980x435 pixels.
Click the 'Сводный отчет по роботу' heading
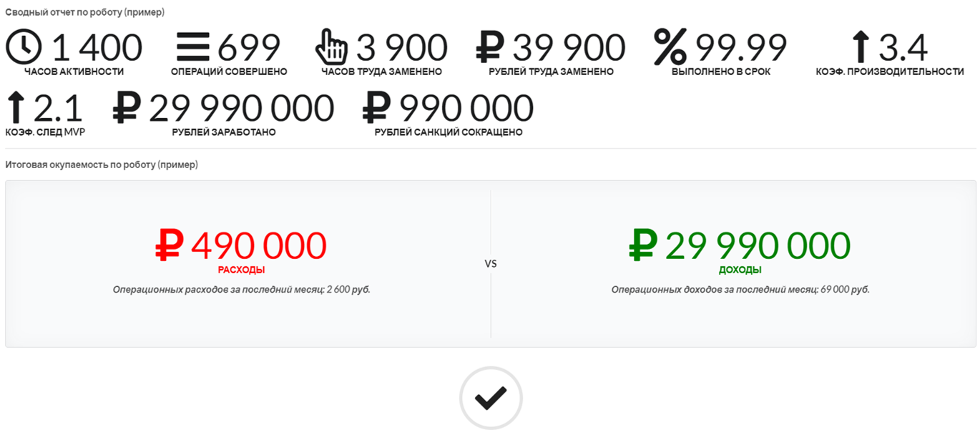point(84,13)
